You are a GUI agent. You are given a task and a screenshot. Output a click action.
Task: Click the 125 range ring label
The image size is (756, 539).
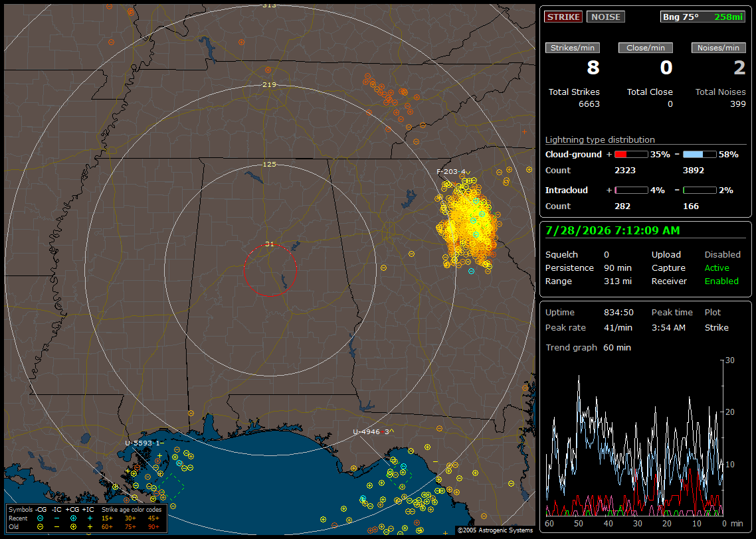270,164
